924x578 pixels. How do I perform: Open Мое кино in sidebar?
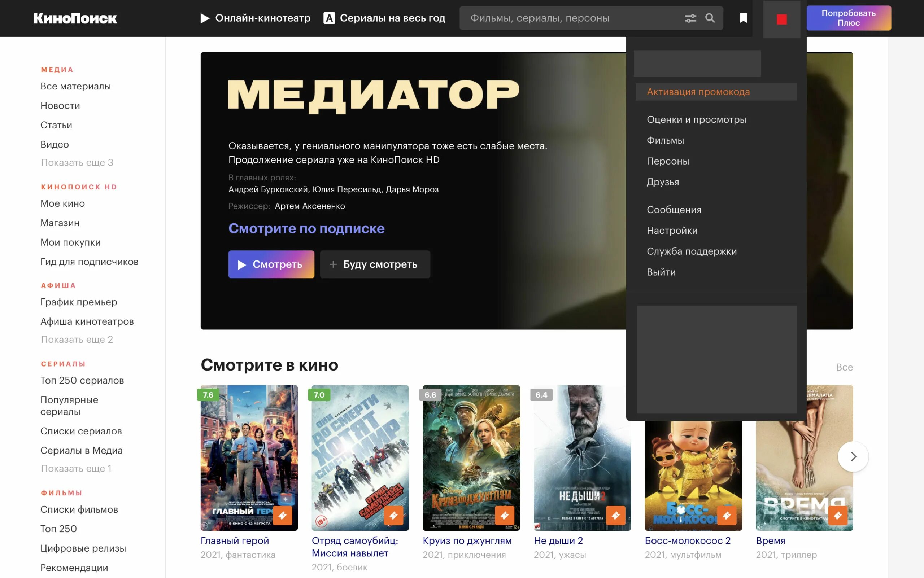click(x=63, y=203)
